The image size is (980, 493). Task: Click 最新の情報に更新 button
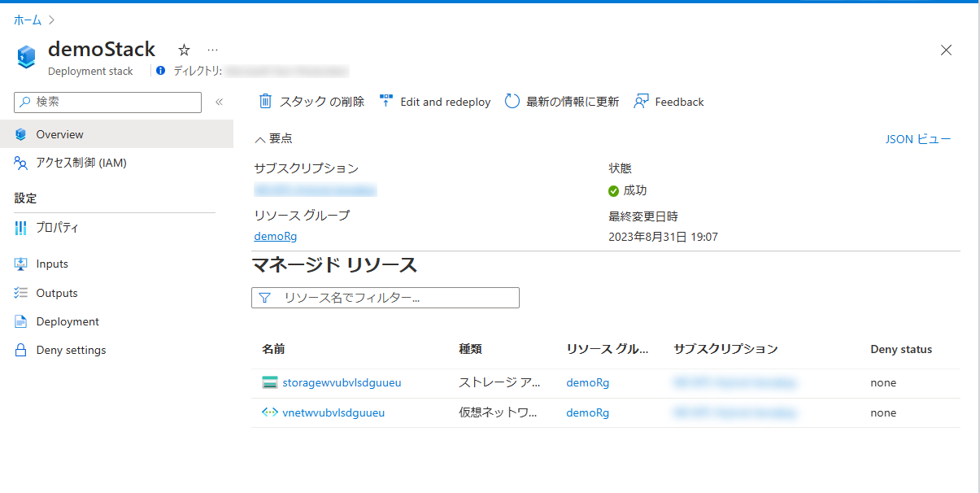click(x=562, y=102)
